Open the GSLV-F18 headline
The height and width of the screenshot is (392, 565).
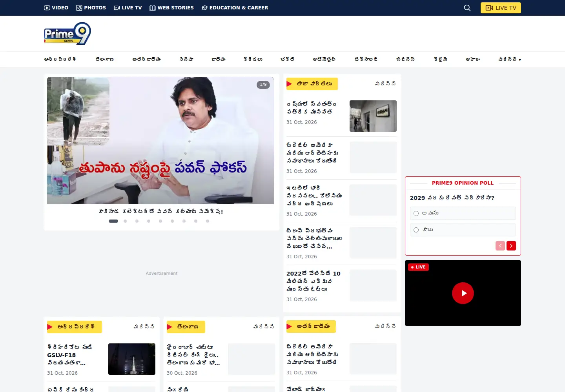(x=69, y=355)
